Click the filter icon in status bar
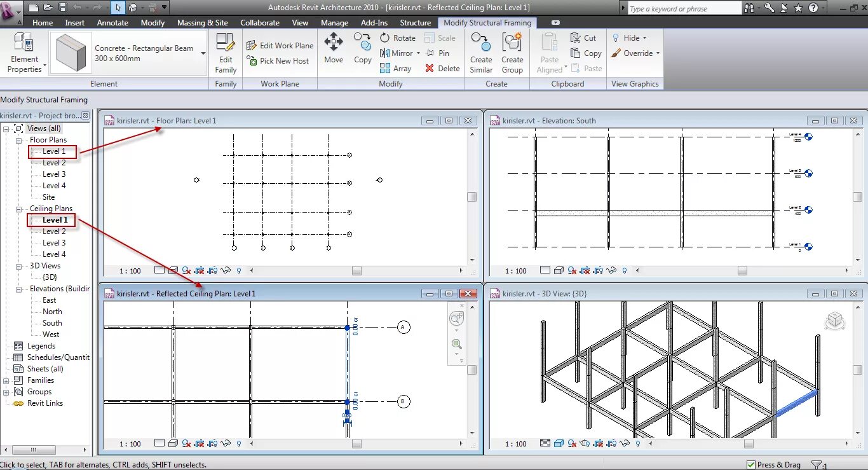 [x=817, y=465]
